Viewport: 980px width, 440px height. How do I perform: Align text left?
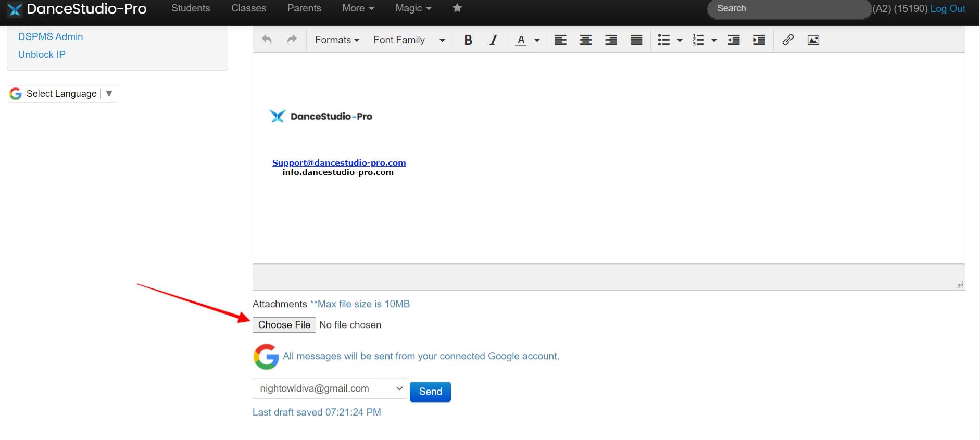click(560, 40)
